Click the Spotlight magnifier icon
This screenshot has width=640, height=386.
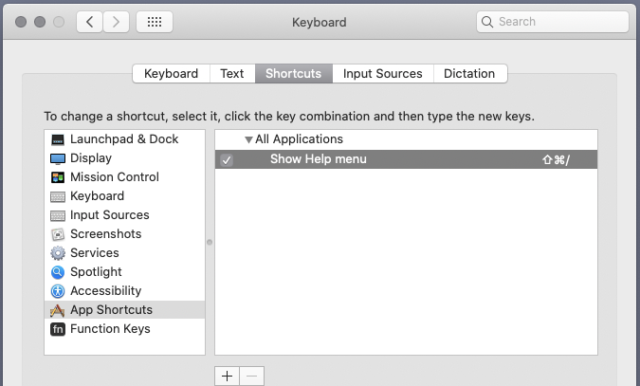[x=58, y=272]
